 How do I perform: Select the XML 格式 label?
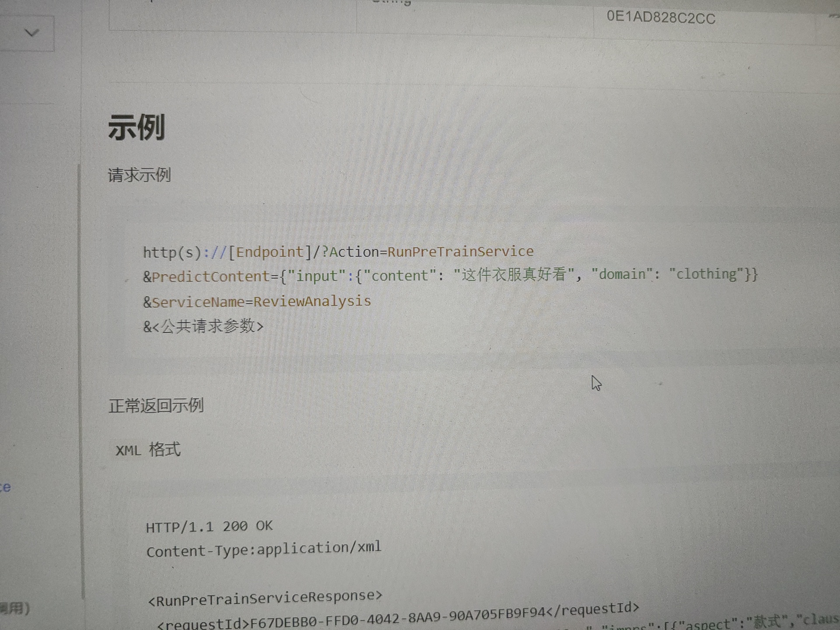point(148,450)
